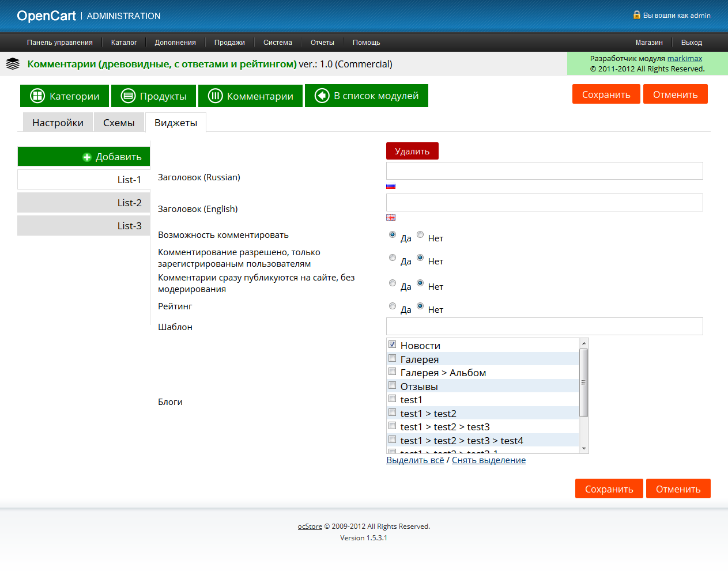Click the back arrow icon on module list button

[x=322, y=96]
